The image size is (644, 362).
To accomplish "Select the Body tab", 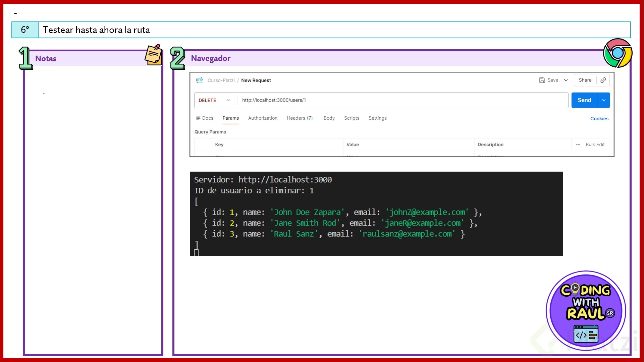I will tap(329, 118).
